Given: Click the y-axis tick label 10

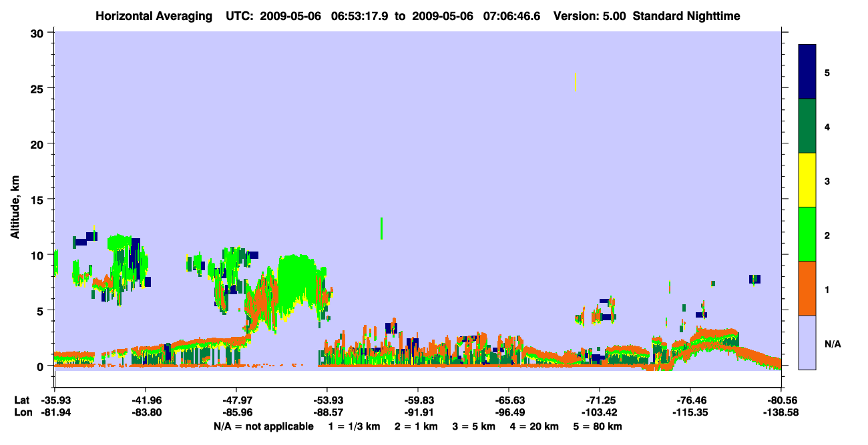Looking at the screenshot, I should (x=39, y=255).
